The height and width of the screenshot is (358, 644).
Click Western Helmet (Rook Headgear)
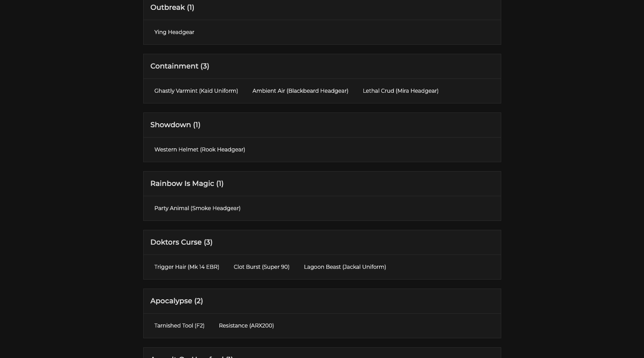pos(200,150)
